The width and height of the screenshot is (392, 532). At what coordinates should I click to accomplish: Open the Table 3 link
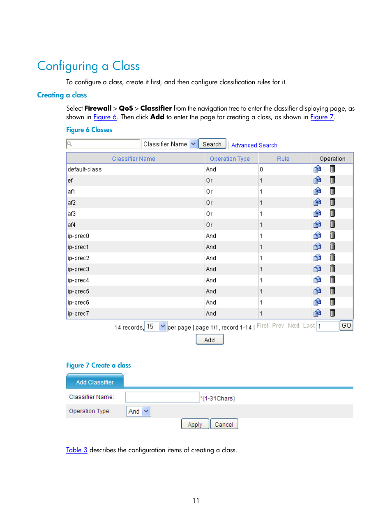pos(77,450)
